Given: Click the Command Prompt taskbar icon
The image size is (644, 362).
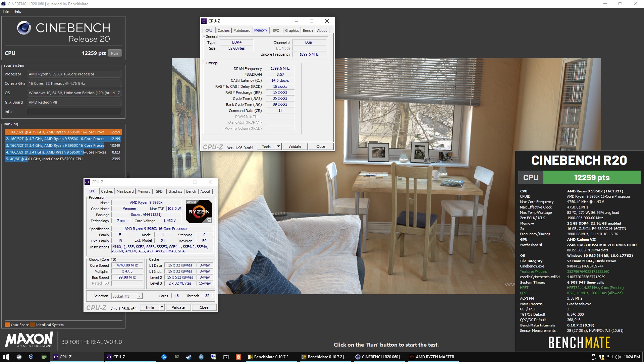Looking at the screenshot, I should click(226, 357).
